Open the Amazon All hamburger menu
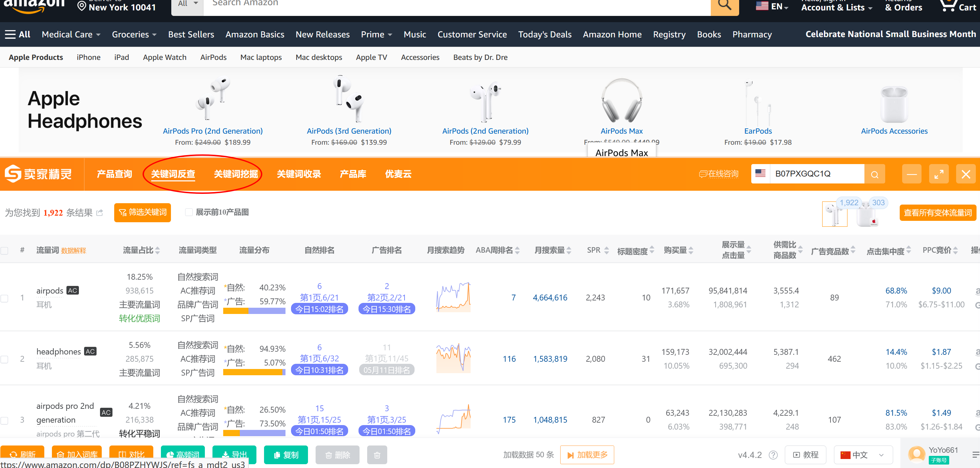Image resolution: width=980 pixels, height=468 pixels. (x=18, y=35)
